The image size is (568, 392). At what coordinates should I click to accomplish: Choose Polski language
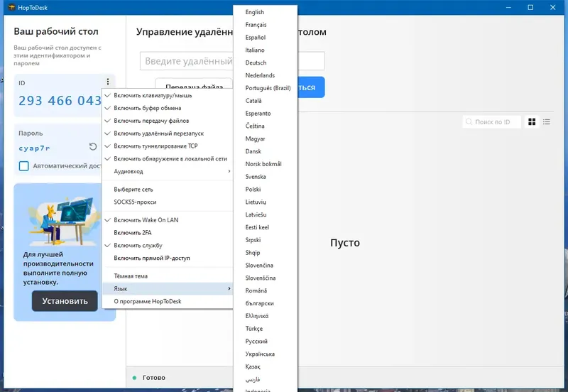(x=265, y=190)
